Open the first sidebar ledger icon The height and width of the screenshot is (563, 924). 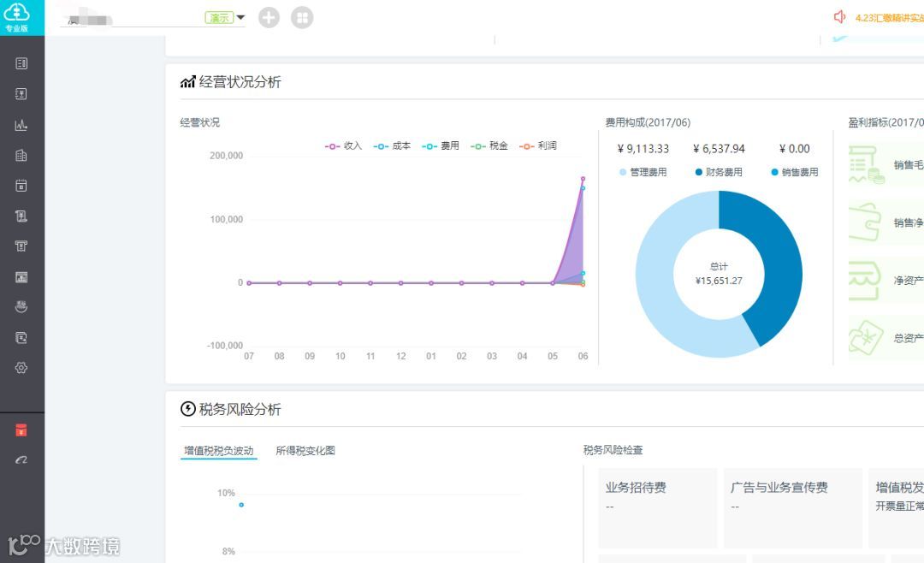tap(21, 63)
